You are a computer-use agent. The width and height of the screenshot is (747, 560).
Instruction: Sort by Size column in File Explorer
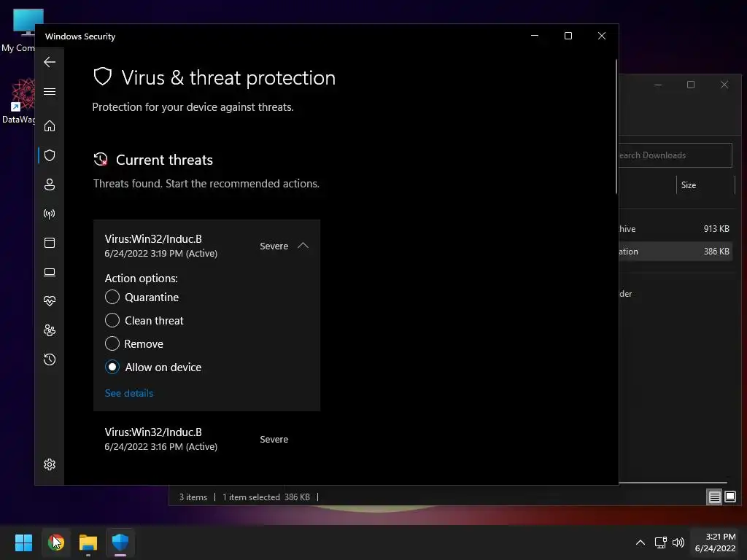pyautogui.click(x=689, y=184)
